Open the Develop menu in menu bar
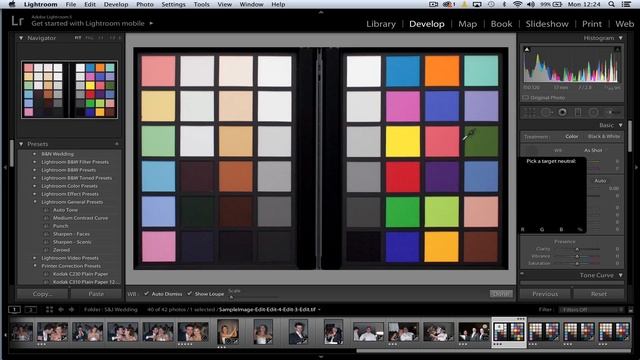 pos(116,4)
